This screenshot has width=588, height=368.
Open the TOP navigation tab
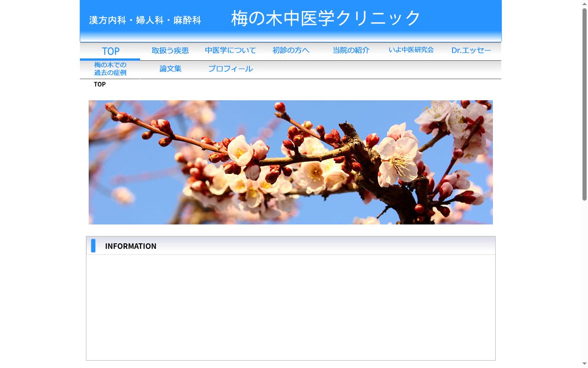(110, 51)
